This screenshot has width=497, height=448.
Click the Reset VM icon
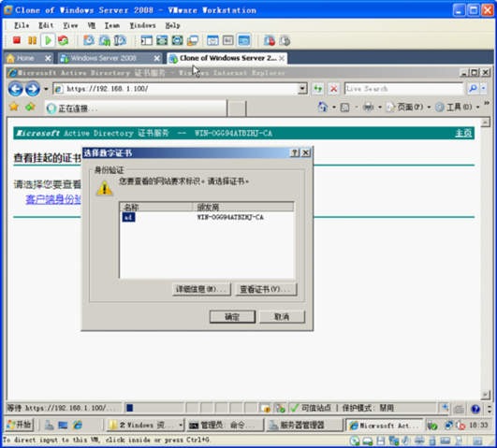(x=63, y=40)
